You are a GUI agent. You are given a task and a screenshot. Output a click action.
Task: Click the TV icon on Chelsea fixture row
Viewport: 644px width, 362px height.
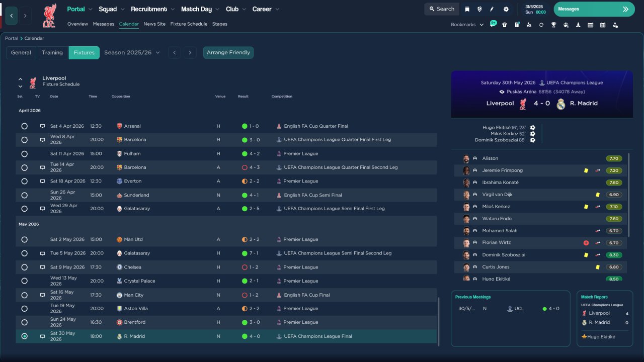coord(43,267)
